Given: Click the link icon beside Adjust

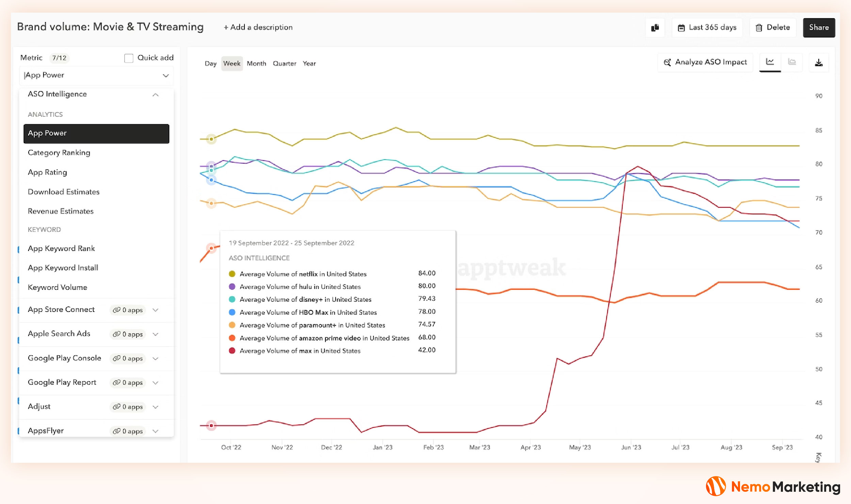Looking at the screenshot, I should point(116,407).
